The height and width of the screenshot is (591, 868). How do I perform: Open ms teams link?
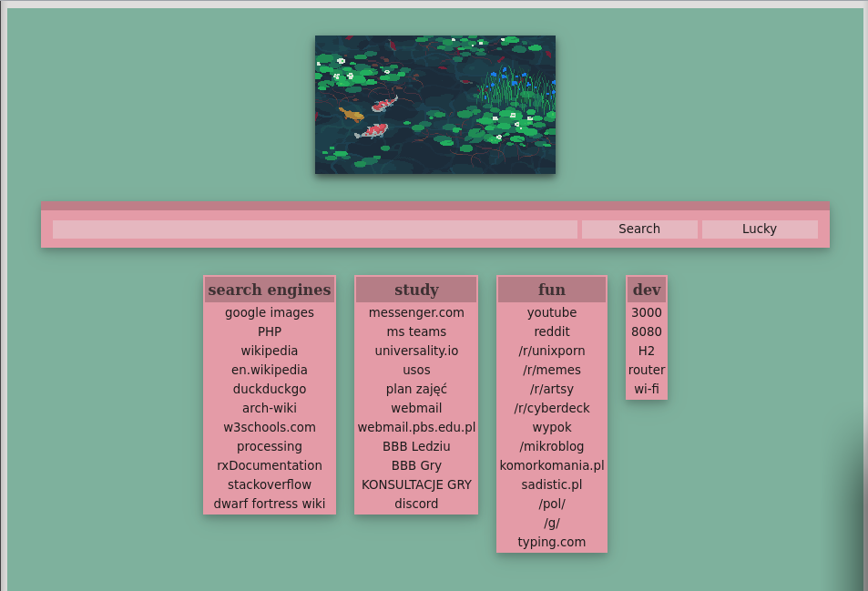point(416,331)
